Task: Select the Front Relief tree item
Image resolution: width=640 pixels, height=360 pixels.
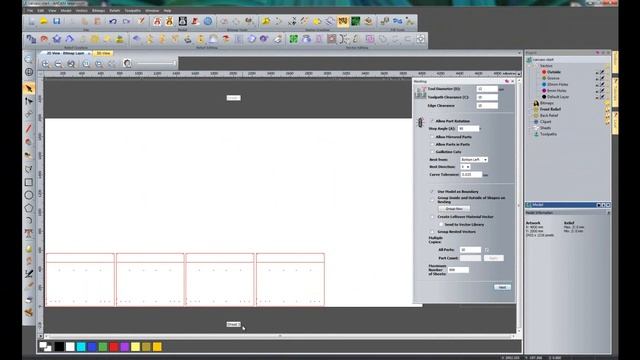Action: (550, 109)
